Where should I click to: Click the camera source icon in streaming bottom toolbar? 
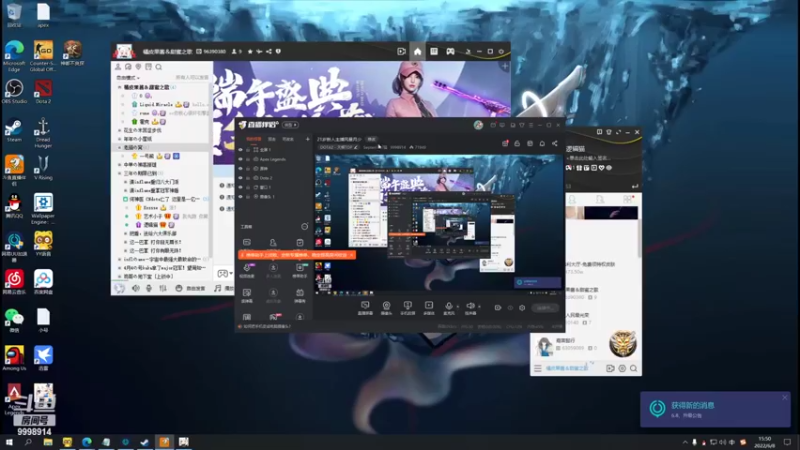(x=386, y=308)
